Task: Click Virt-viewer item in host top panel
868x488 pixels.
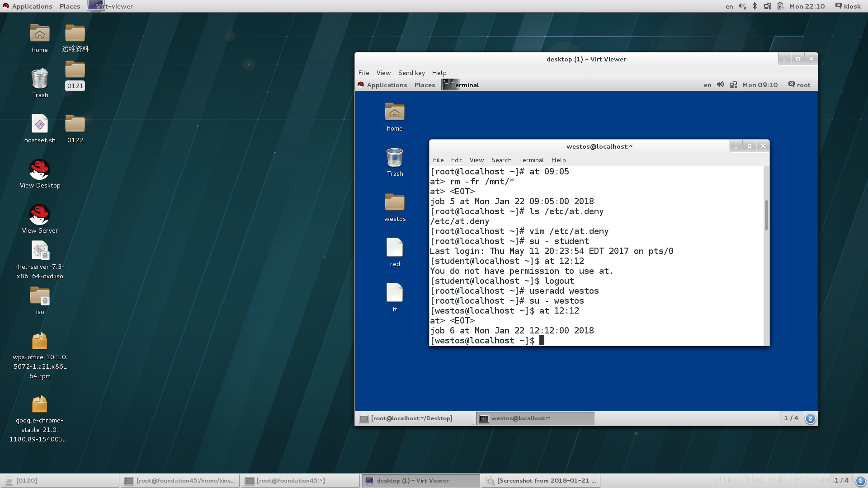Action: click(x=110, y=6)
